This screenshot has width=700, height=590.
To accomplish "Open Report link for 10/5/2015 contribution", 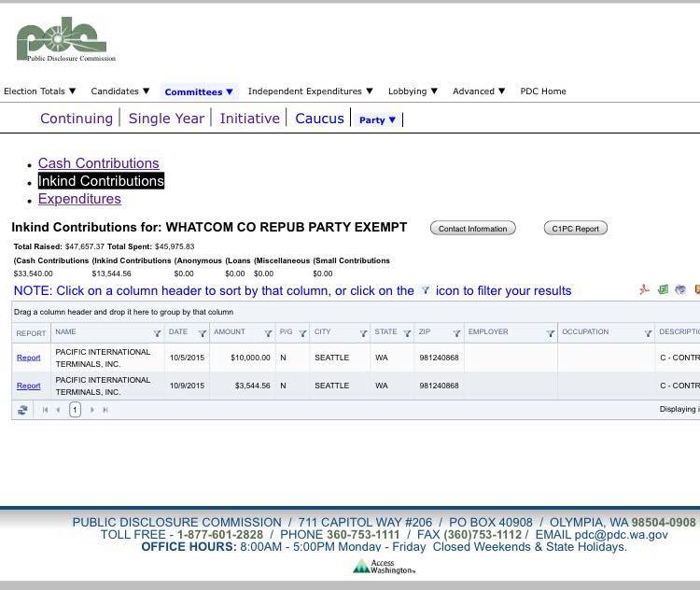I will click(x=28, y=358).
